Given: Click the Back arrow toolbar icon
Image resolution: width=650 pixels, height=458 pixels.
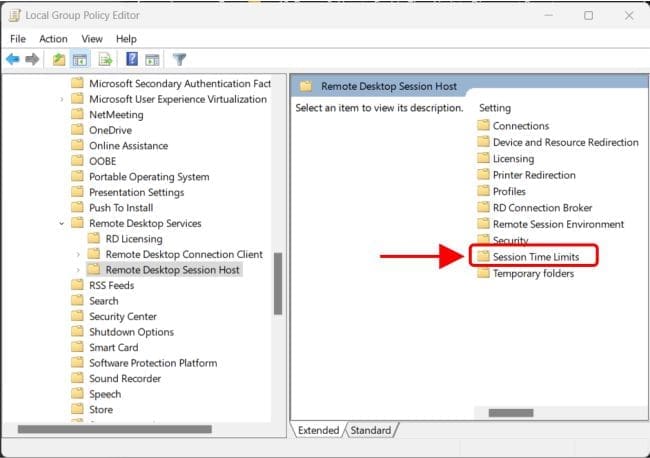Looking at the screenshot, I should click(x=13, y=60).
